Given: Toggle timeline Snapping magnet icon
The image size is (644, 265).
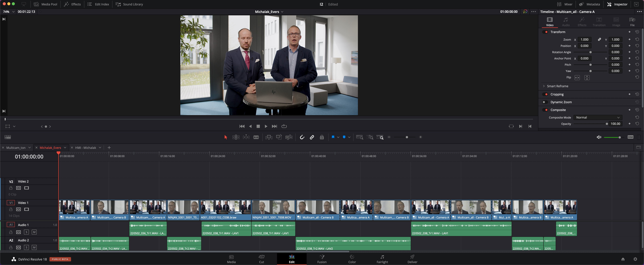Looking at the screenshot, I should 302,137.
